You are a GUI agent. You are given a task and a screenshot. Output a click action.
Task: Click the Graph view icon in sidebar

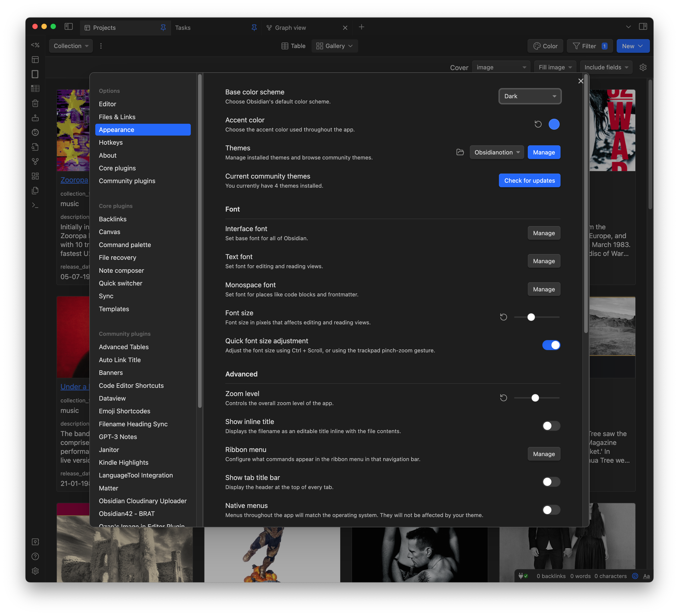point(35,162)
